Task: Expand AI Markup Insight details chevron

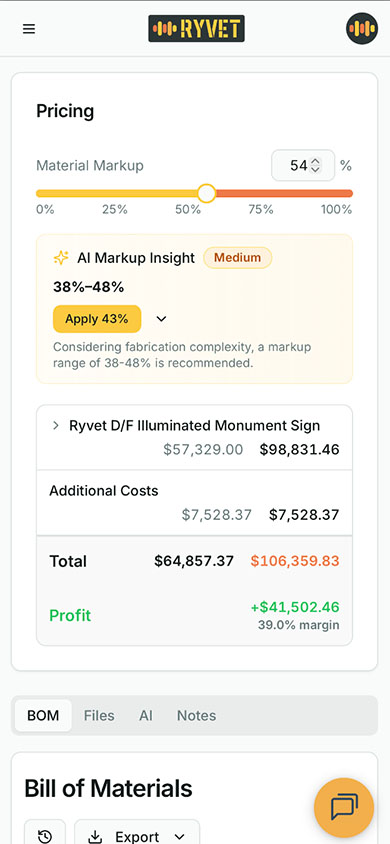Action: [161, 319]
